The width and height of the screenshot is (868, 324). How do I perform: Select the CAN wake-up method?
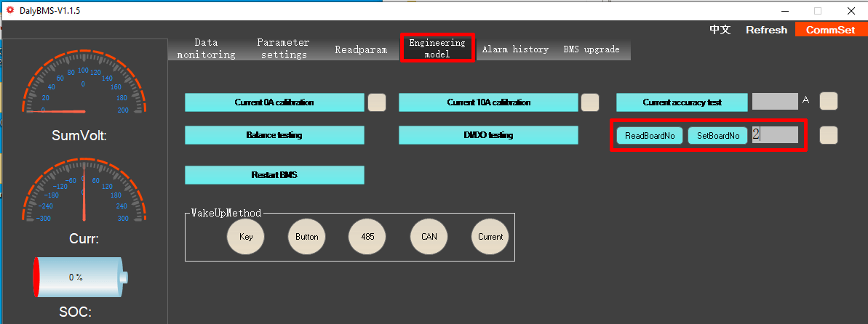click(x=429, y=237)
